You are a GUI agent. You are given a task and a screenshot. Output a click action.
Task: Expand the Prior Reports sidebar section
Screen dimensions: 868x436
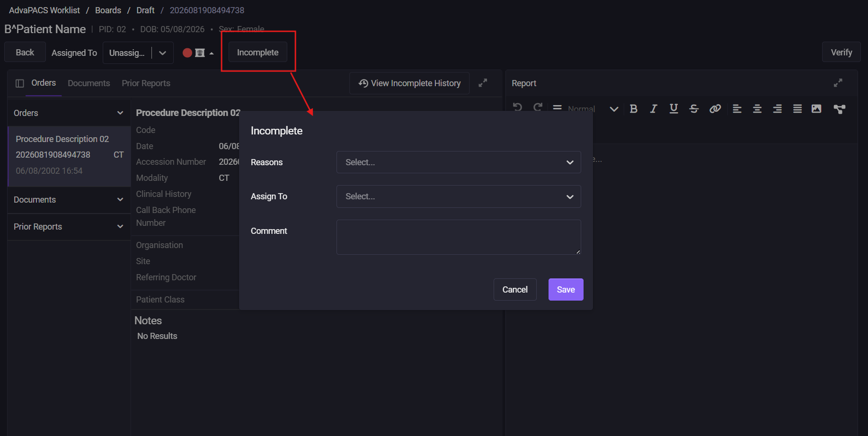(69, 227)
